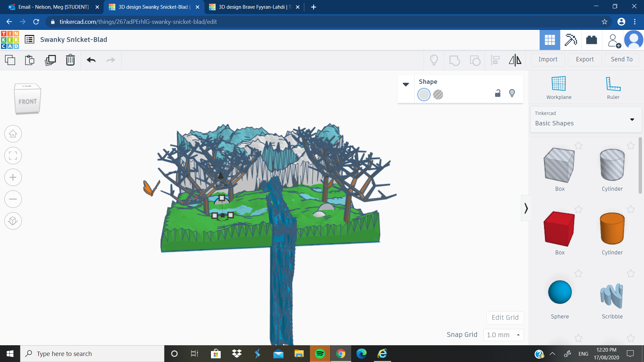This screenshot has height=362, width=644.
Task: Favorite the Sphere shape with its star
Action: (579, 274)
